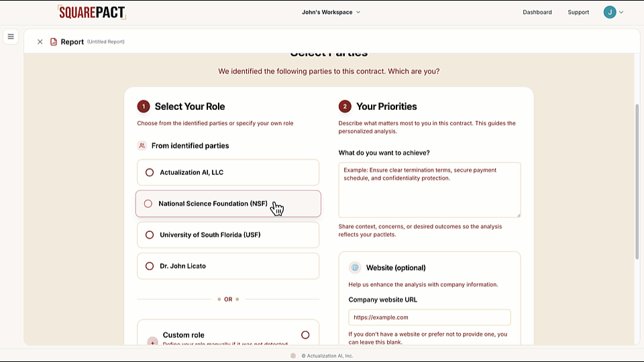The width and height of the screenshot is (644, 362).
Task: Open the John's Workspace dropdown
Action: (x=331, y=12)
